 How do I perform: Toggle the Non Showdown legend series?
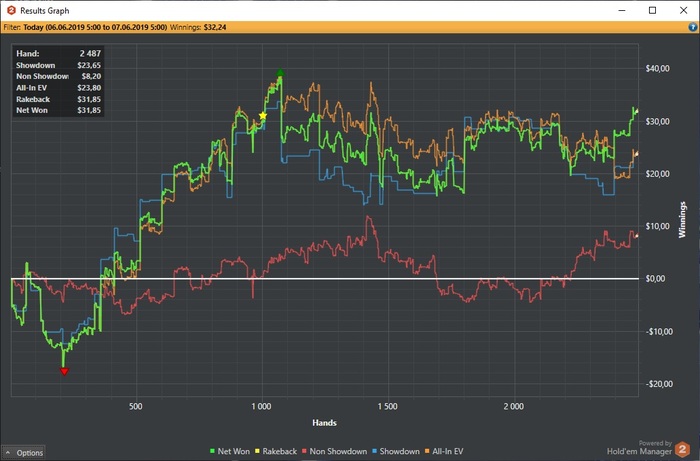334,451
